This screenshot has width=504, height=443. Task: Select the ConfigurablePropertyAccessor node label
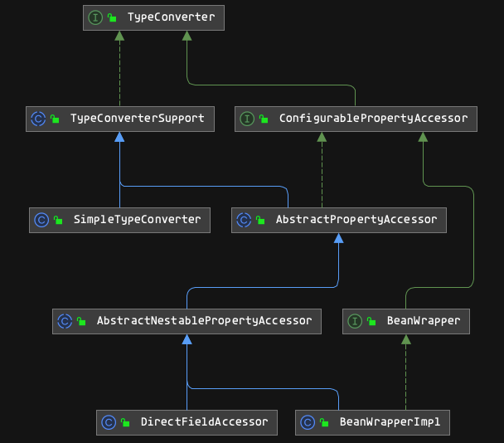373,119
